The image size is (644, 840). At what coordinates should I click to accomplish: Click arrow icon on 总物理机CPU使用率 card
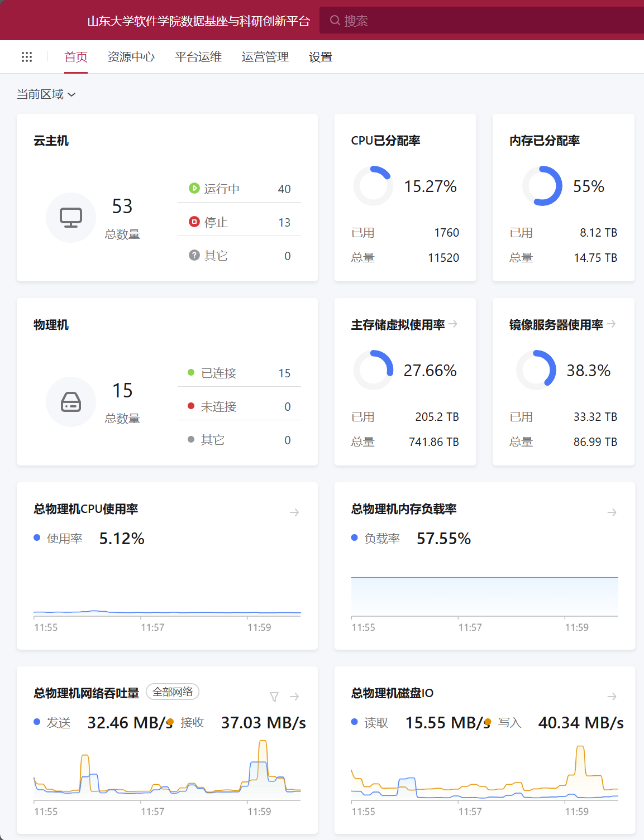coord(294,512)
